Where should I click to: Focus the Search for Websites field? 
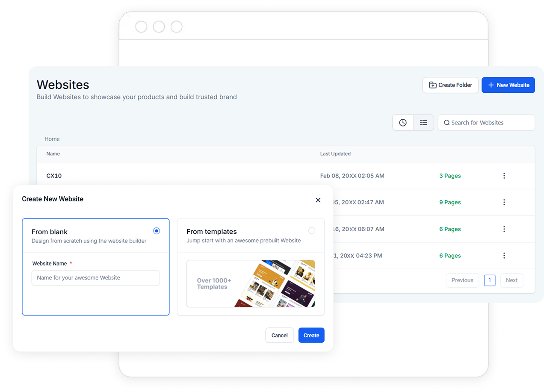[486, 123]
